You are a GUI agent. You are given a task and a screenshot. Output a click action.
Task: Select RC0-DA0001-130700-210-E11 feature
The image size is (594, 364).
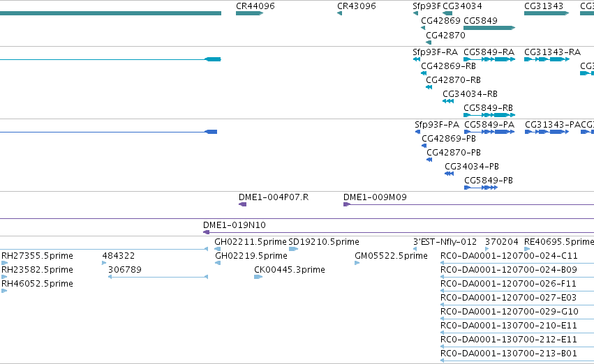coord(517,333)
